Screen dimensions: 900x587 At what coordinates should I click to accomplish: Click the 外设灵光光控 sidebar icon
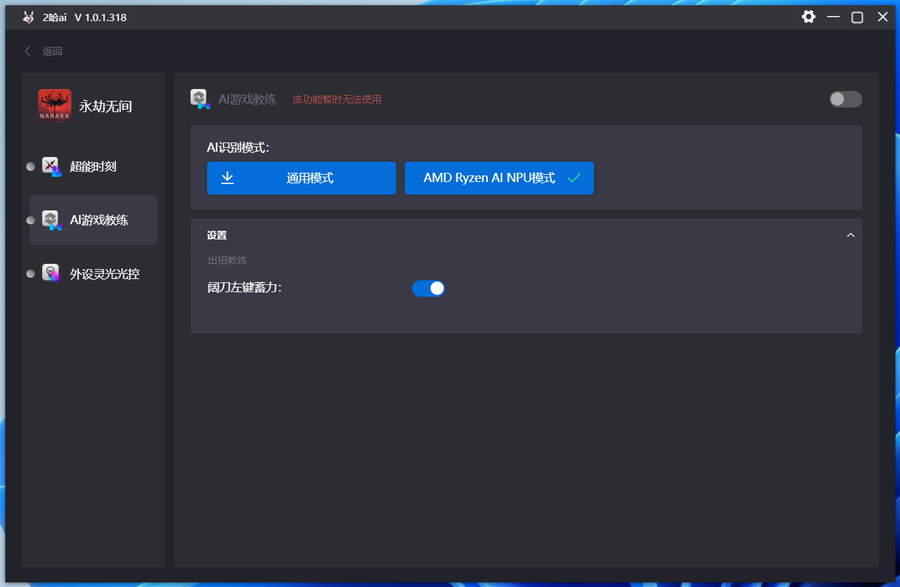[52, 274]
